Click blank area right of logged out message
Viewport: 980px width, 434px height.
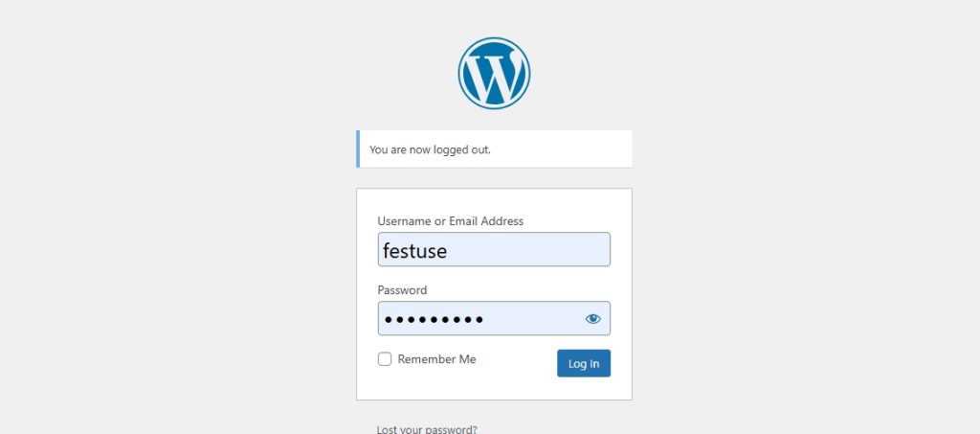tap(561, 149)
